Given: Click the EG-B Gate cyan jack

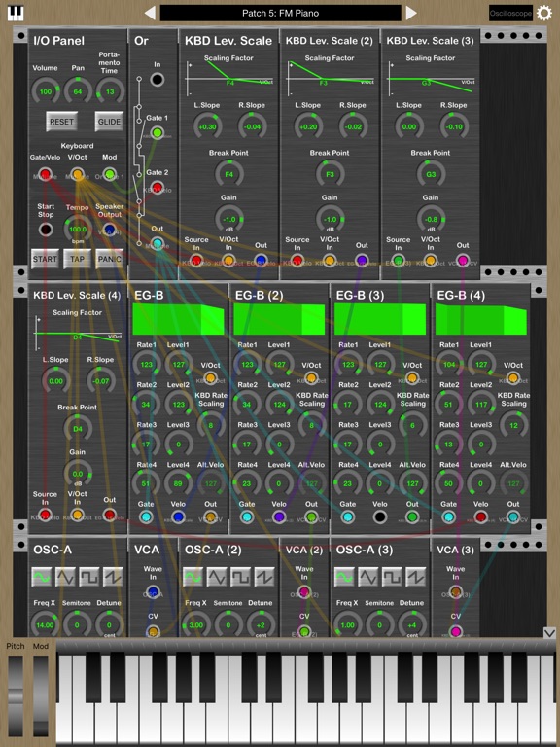Looking at the screenshot, I should pyautogui.click(x=146, y=516).
